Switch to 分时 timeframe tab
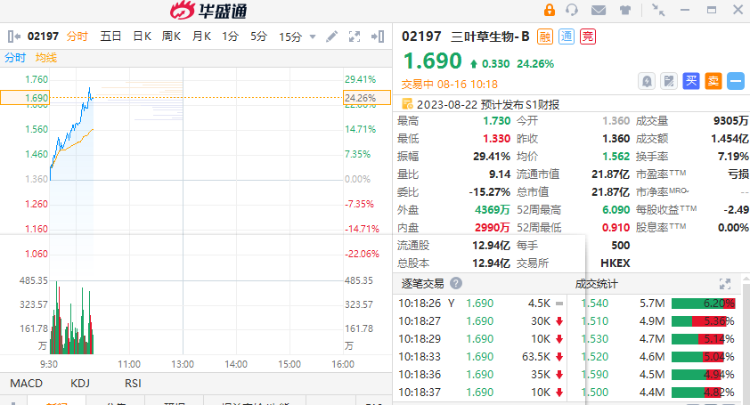The height and width of the screenshot is (405, 750). [77, 36]
